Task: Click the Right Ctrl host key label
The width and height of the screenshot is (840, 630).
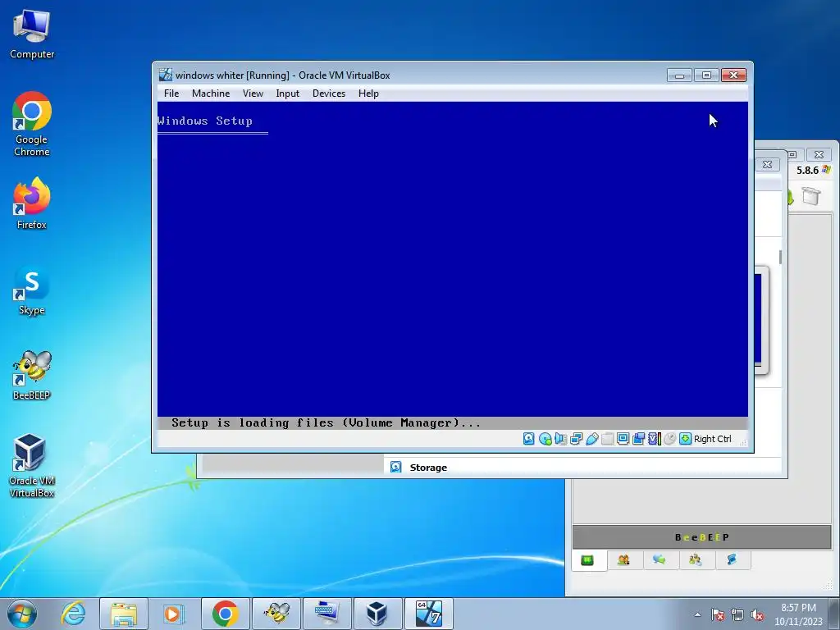Action: tap(713, 439)
